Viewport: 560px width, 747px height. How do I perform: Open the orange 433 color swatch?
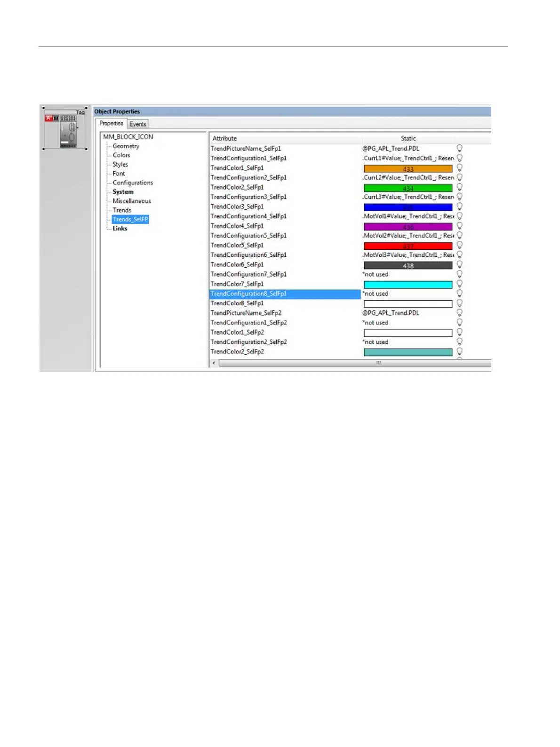(408, 168)
